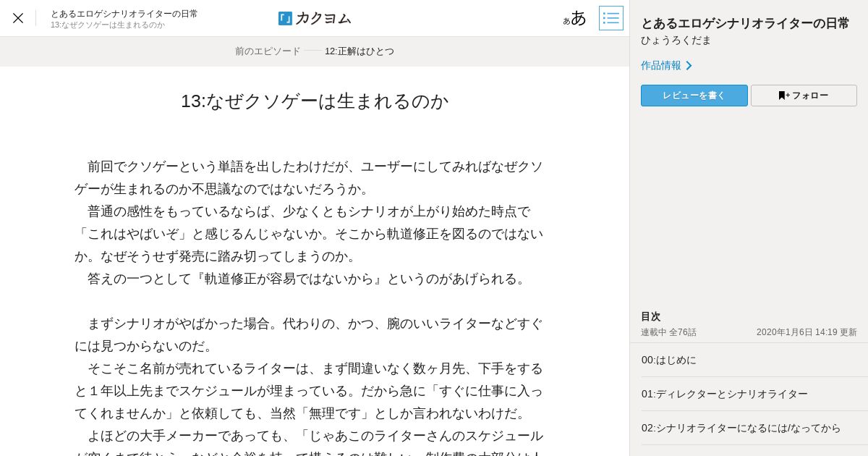The image size is (868, 456).
Task: Open the Kakuyomu logo home link
Action: [x=315, y=18]
